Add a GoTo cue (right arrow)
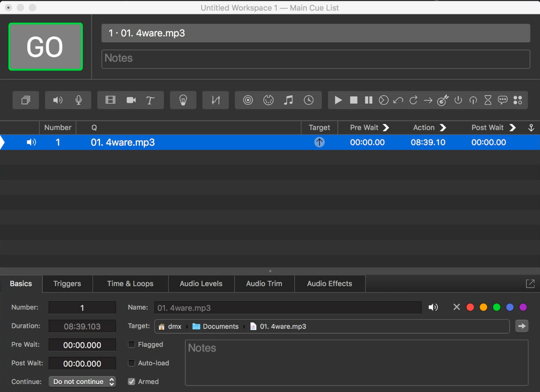The height and width of the screenshot is (392, 540). coord(428,100)
